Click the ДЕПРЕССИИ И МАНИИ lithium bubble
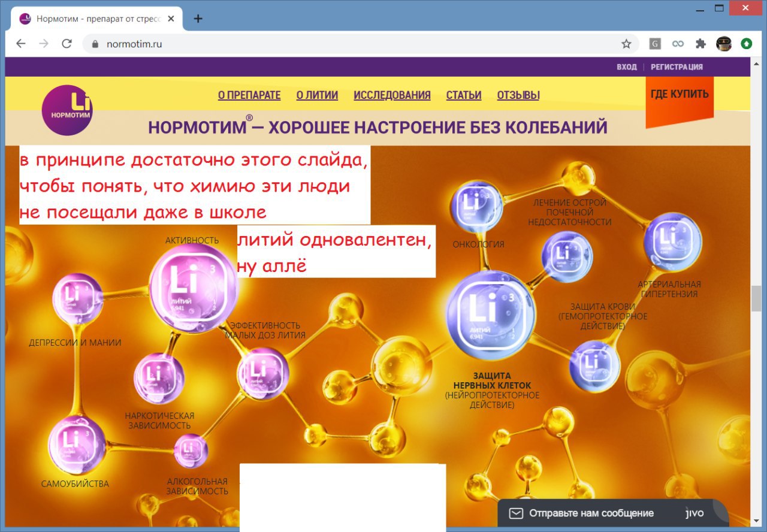The width and height of the screenshot is (767, 532). pyautogui.click(x=78, y=298)
